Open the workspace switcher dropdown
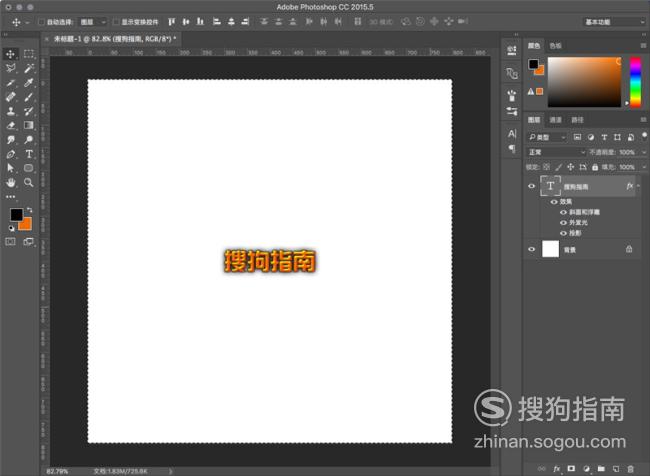 [614, 22]
